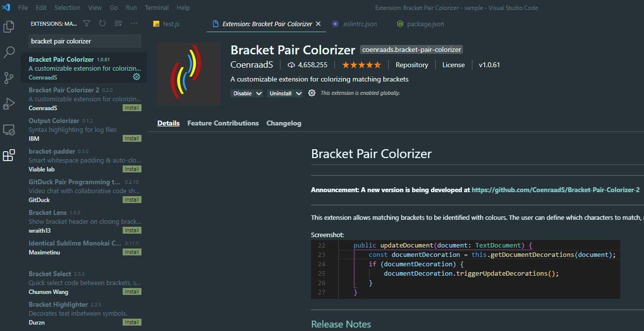Install the Bracket Lens extension
644x331 pixels.
pyautogui.click(x=132, y=230)
